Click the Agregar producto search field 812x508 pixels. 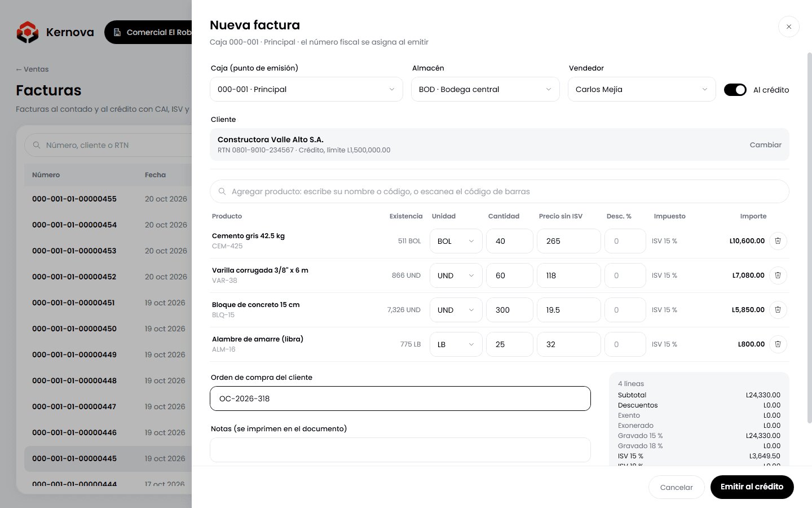point(500,191)
